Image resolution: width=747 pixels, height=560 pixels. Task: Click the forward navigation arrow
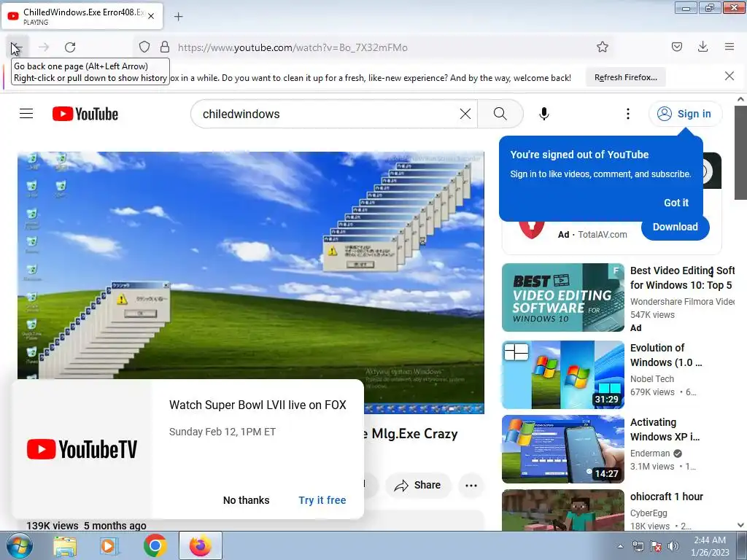pos(44,47)
